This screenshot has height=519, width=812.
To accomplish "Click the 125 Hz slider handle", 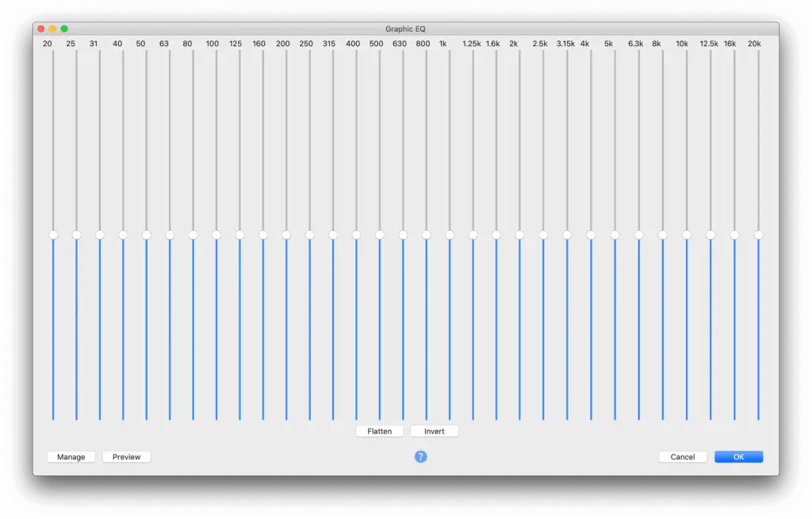I will coord(239,236).
